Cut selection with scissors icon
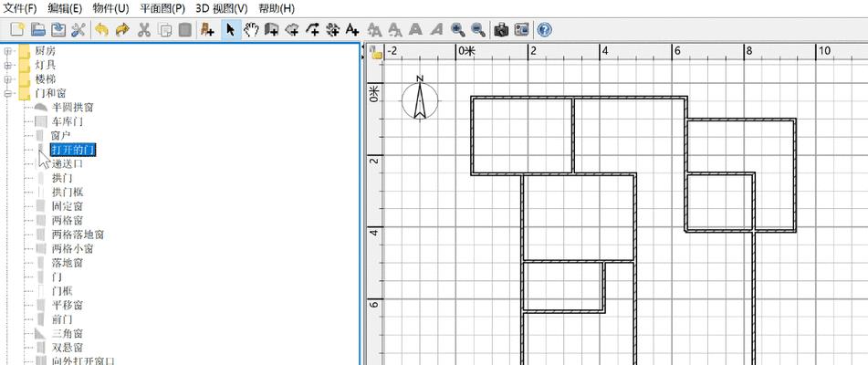The width and height of the screenshot is (868, 365). tap(144, 30)
